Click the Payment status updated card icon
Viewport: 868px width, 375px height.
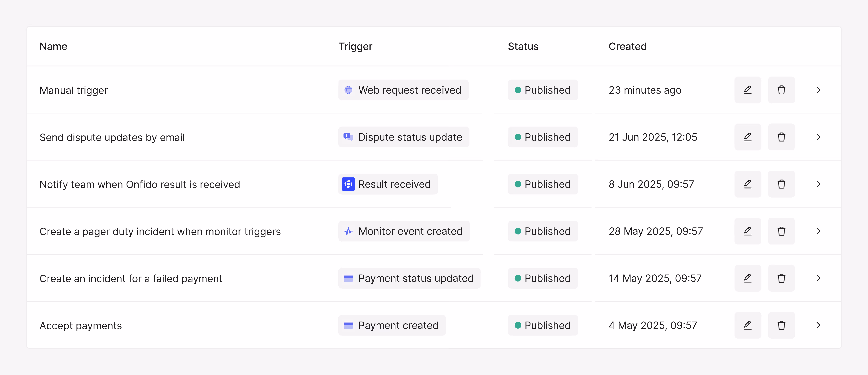348,278
